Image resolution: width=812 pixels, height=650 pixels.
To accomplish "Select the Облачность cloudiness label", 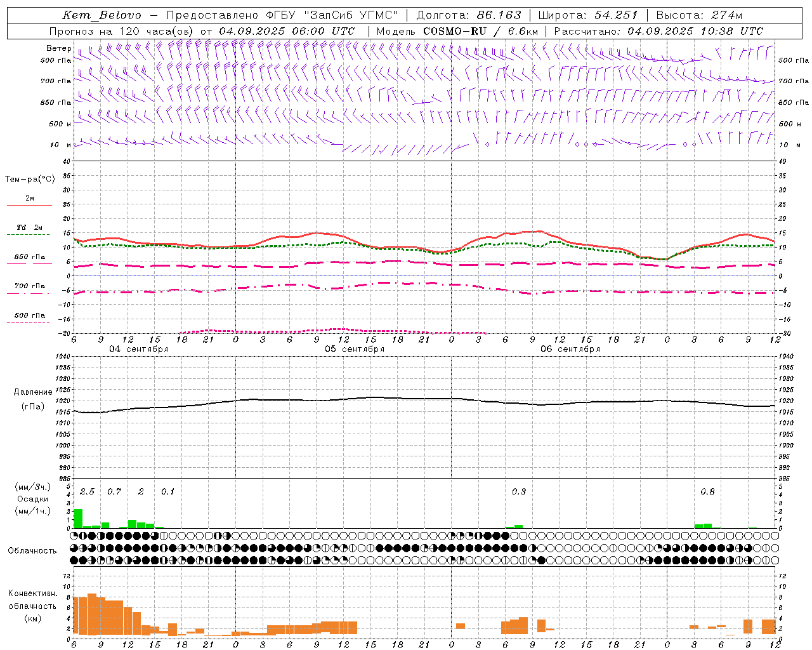I will (32, 551).
